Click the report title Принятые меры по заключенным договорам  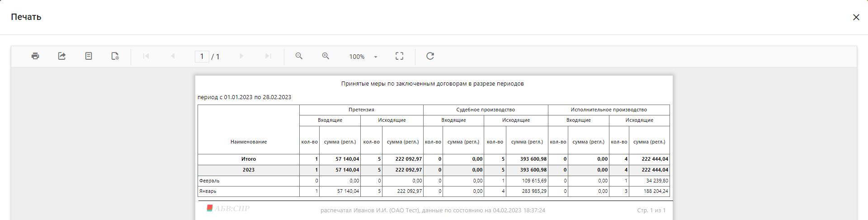click(432, 84)
